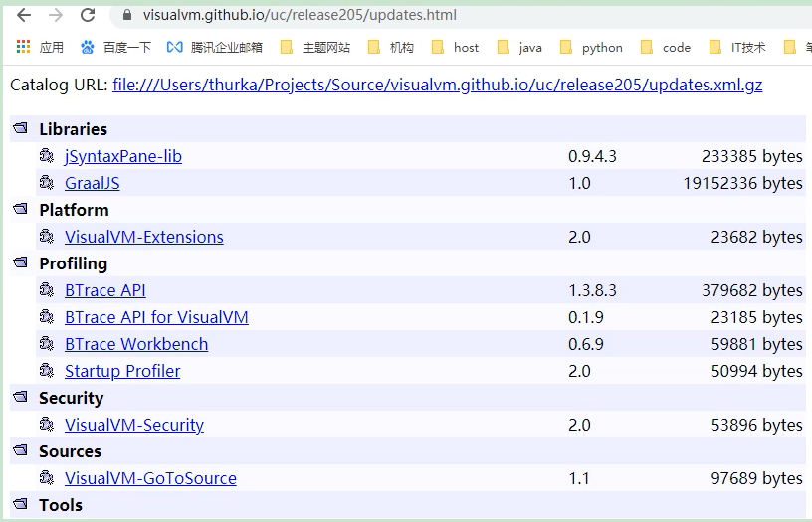Click the module icon beside BTrace Workbench
Screen dimensions: 812x522
47,343
